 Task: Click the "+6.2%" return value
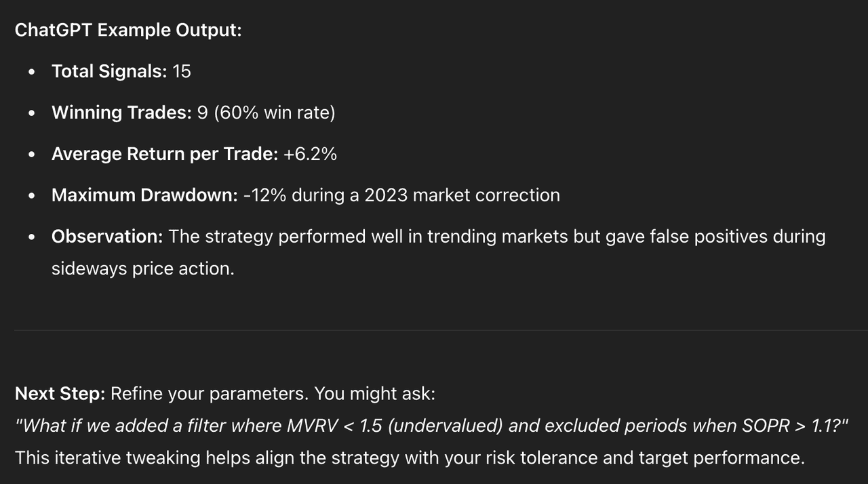[310, 154]
